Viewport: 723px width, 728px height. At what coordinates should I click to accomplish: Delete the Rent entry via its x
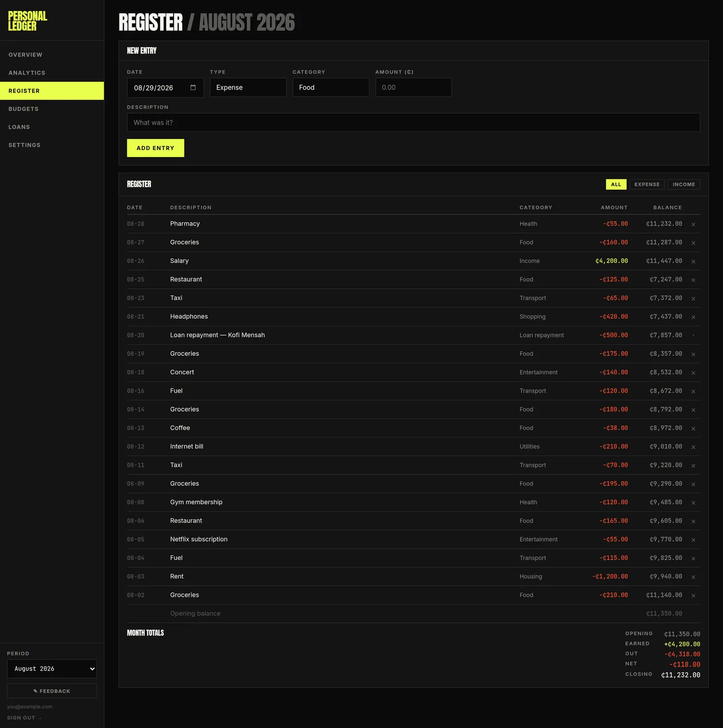[x=693, y=577]
